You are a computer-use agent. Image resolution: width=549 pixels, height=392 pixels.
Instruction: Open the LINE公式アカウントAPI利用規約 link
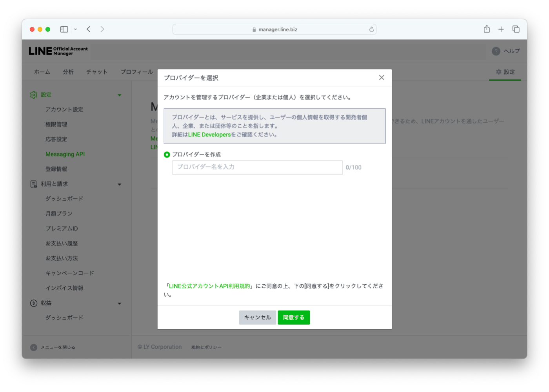(209, 286)
